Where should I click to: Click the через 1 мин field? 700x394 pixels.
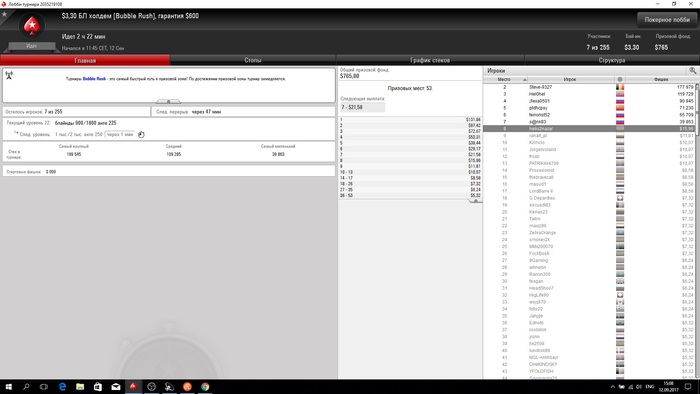(120, 134)
